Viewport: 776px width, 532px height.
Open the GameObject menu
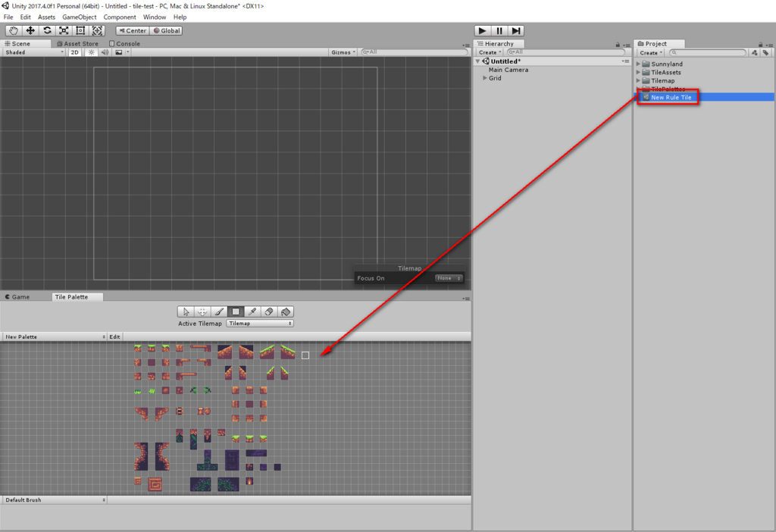pyautogui.click(x=79, y=17)
